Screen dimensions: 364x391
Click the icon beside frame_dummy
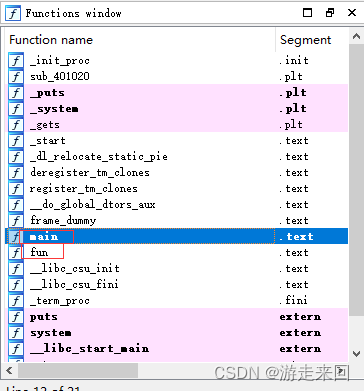(16, 221)
